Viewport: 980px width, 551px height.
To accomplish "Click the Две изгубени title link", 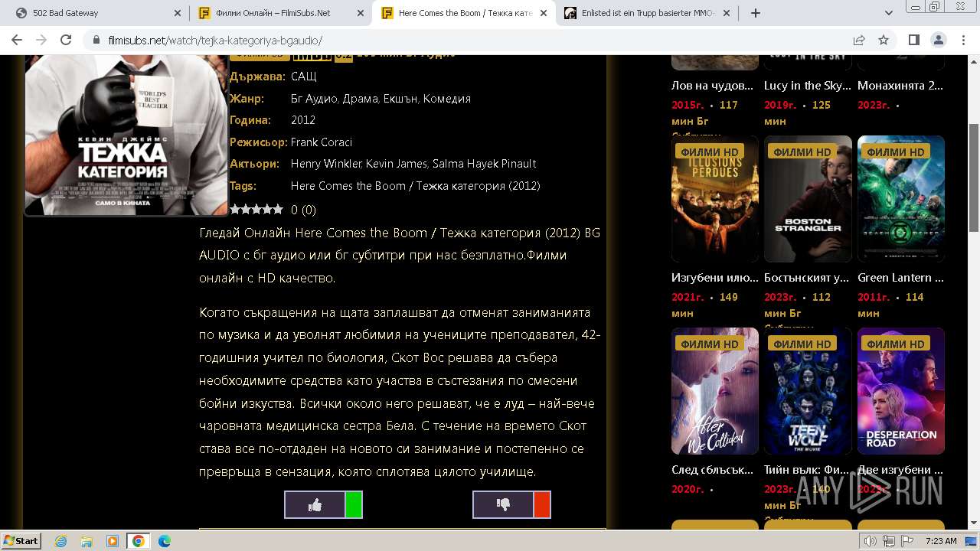I will coord(900,470).
